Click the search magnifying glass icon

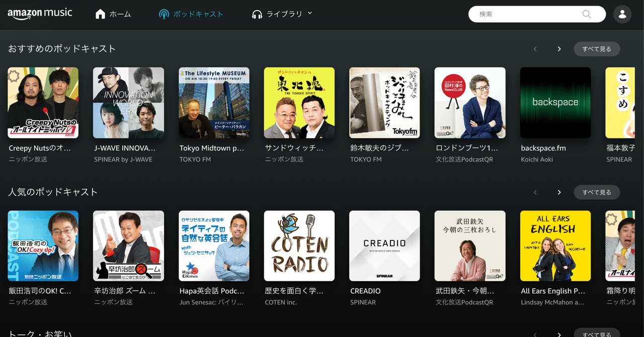586,14
